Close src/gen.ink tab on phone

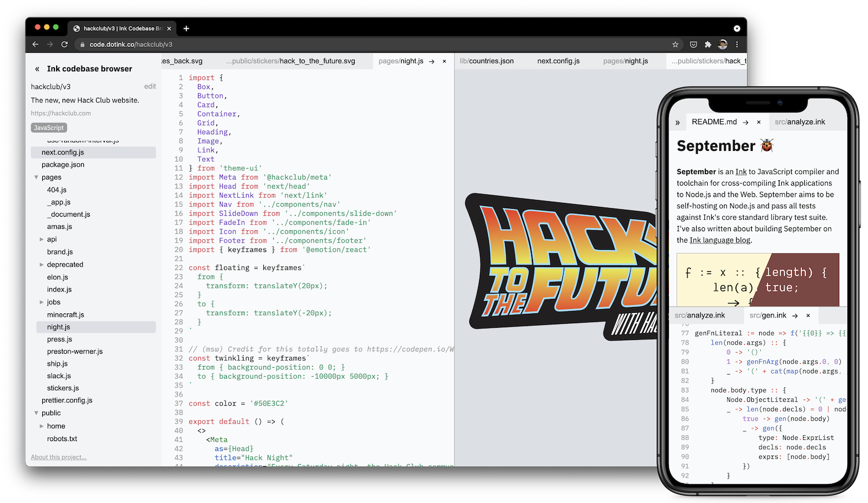click(808, 316)
